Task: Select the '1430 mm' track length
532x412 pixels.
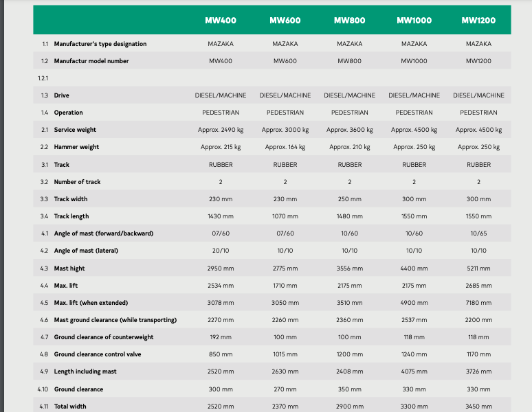Action: click(x=221, y=216)
